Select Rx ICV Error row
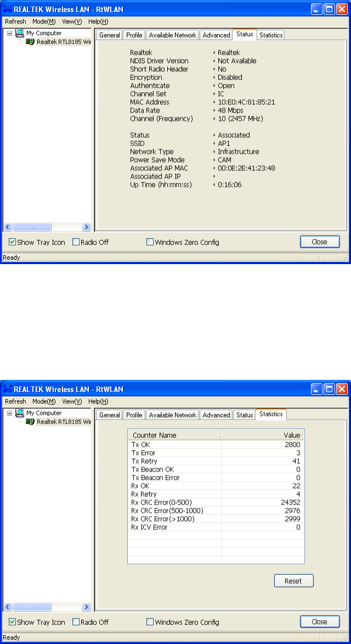 pyautogui.click(x=216, y=527)
